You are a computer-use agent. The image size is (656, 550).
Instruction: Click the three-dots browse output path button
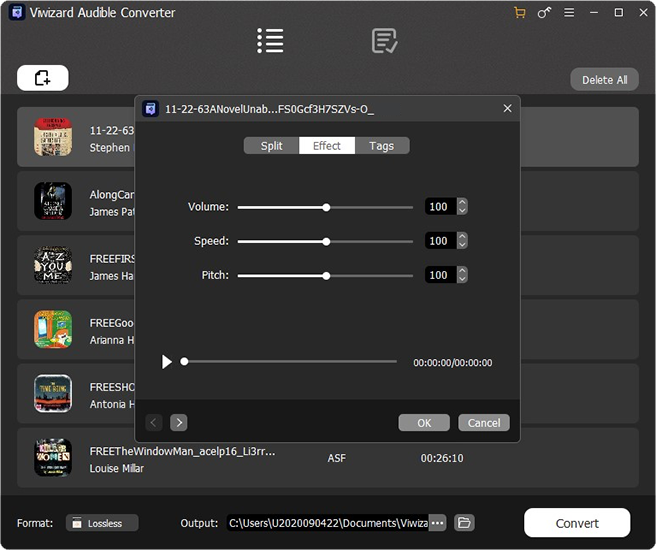tap(437, 523)
